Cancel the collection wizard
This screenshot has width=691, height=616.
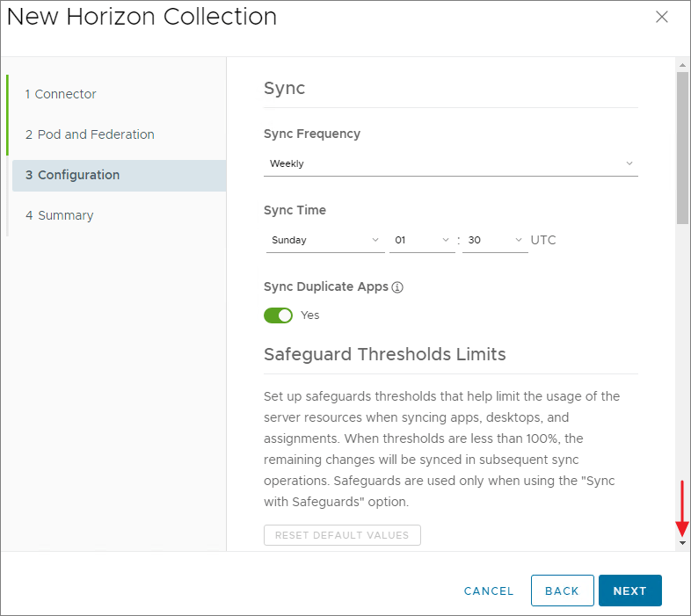click(489, 591)
